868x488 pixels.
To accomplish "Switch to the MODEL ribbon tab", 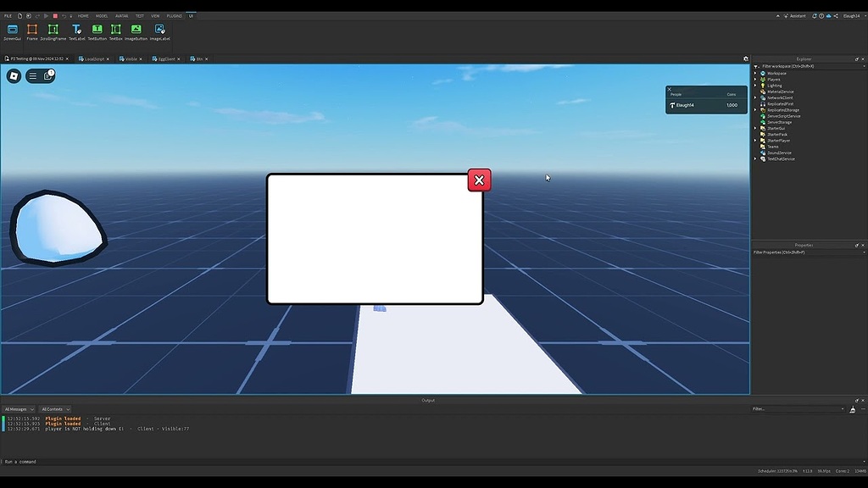I will (102, 15).
